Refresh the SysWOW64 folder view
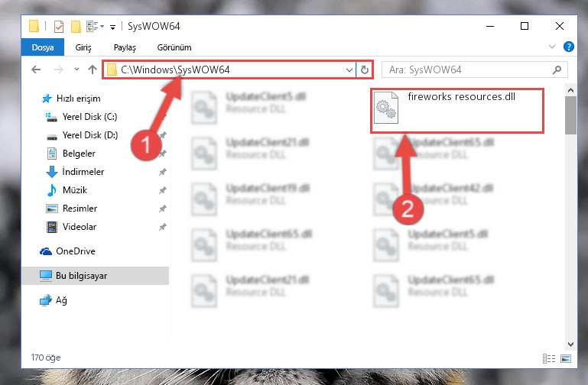Image resolution: width=588 pixels, height=385 pixels. tap(365, 70)
